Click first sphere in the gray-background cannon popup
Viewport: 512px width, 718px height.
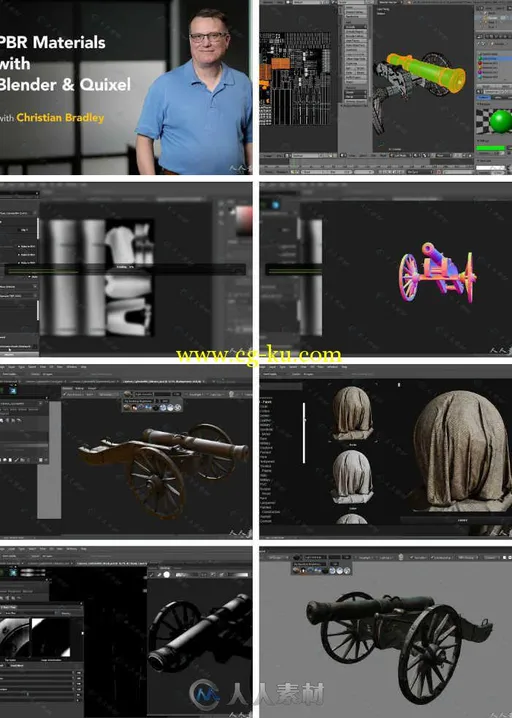point(296,571)
